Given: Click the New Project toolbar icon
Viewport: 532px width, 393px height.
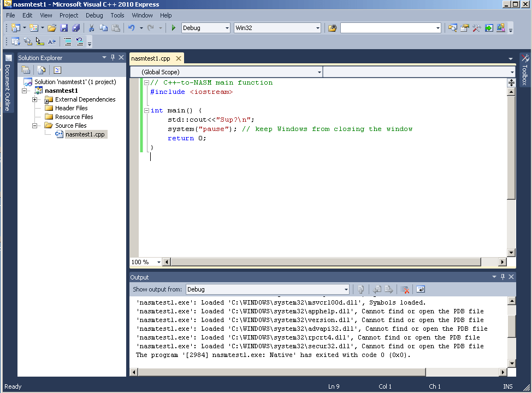Looking at the screenshot, I should click(15, 28).
